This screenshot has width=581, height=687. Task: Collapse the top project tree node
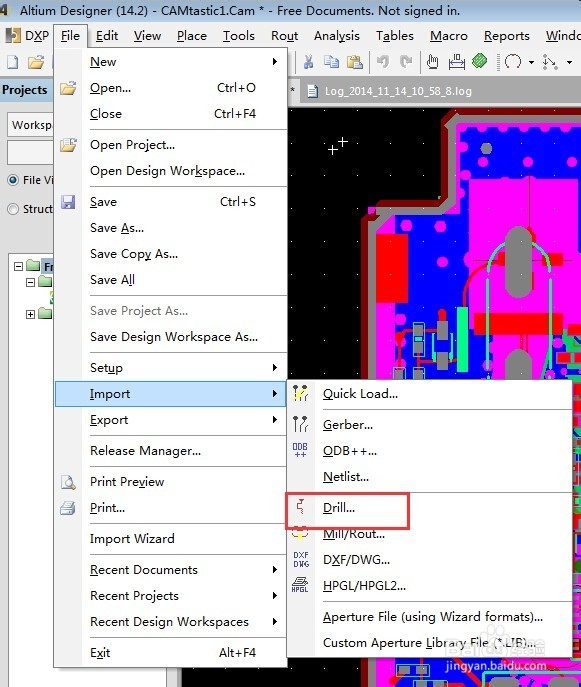point(18,266)
